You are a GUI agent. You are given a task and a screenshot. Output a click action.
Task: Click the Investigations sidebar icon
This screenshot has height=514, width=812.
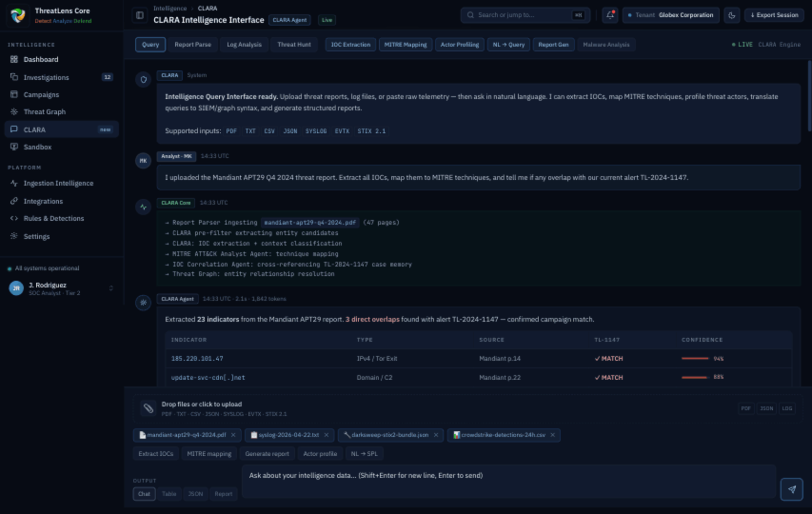(x=14, y=77)
